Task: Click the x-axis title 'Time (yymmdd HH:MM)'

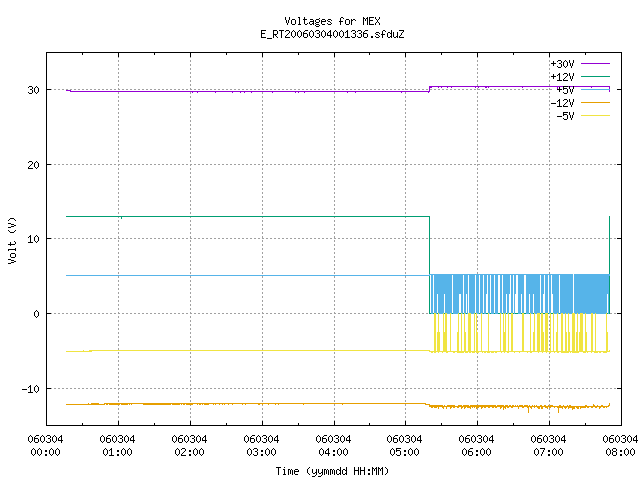Action: pyautogui.click(x=332, y=471)
